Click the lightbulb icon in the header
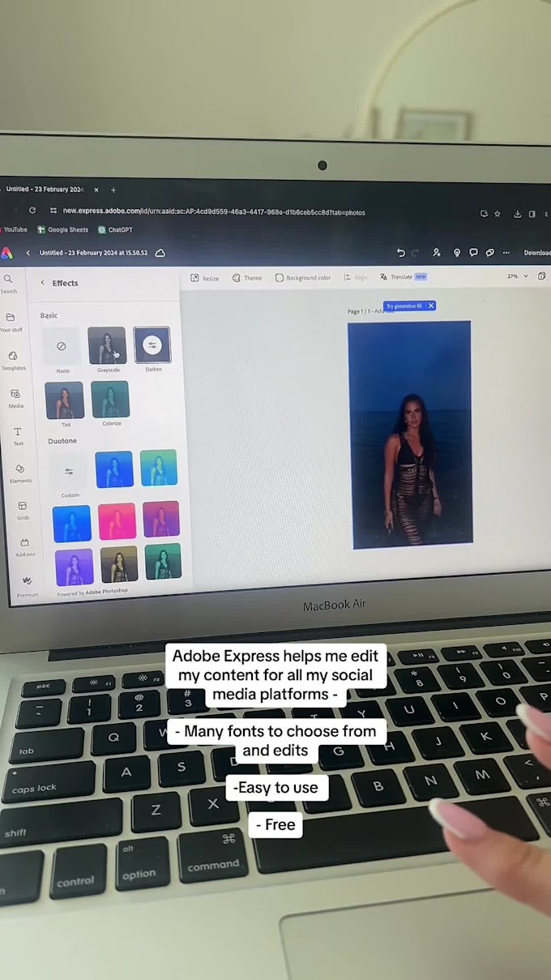 456,253
